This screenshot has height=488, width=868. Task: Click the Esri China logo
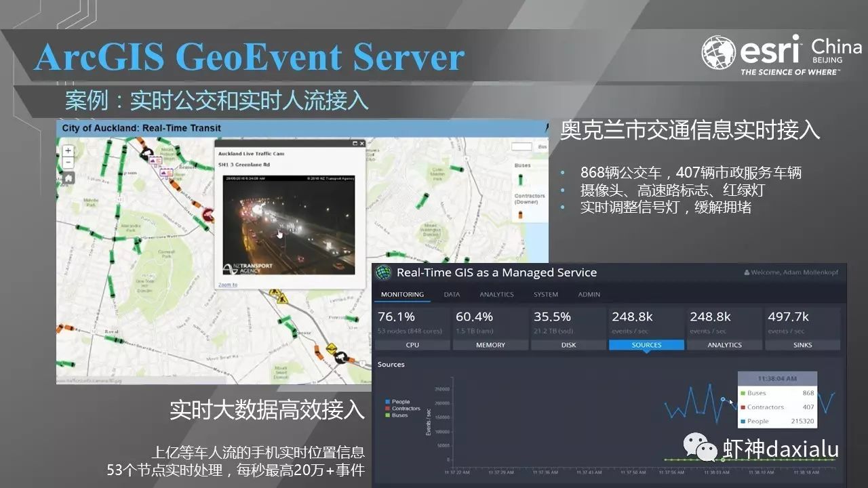tap(781, 55)
